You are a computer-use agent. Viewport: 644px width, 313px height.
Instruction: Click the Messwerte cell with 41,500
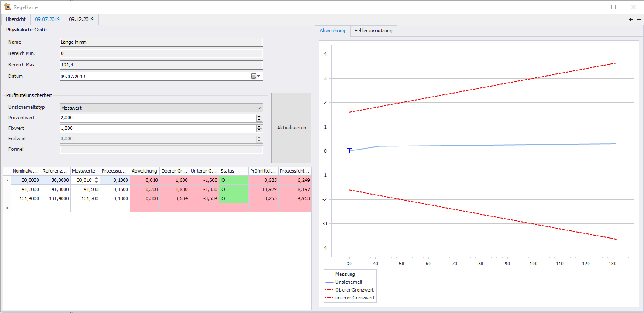tap(85, 189)
